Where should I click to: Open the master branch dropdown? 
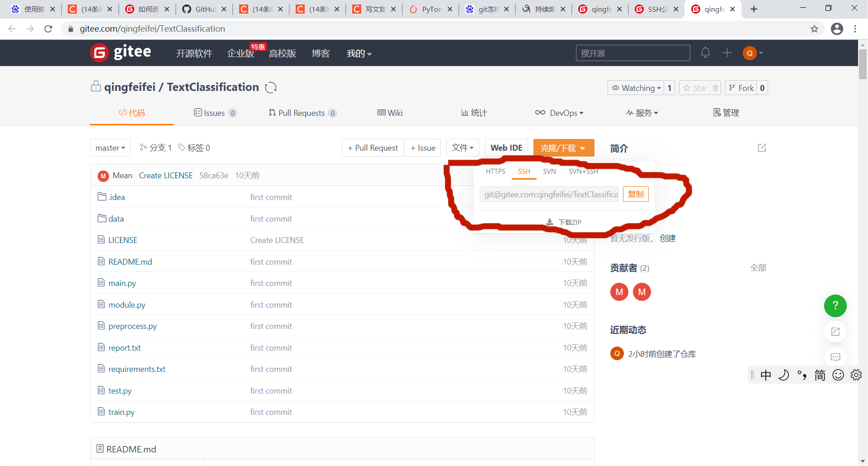point(110,147)
